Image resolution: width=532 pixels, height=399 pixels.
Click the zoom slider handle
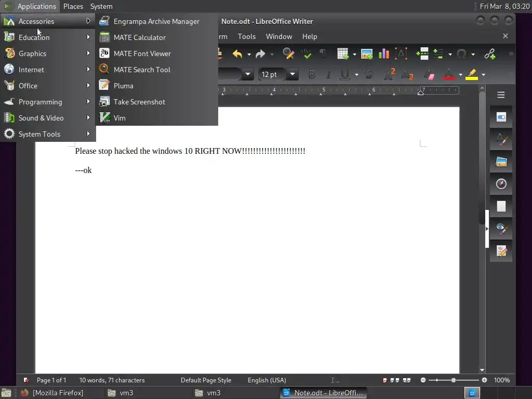pos(453,380)
